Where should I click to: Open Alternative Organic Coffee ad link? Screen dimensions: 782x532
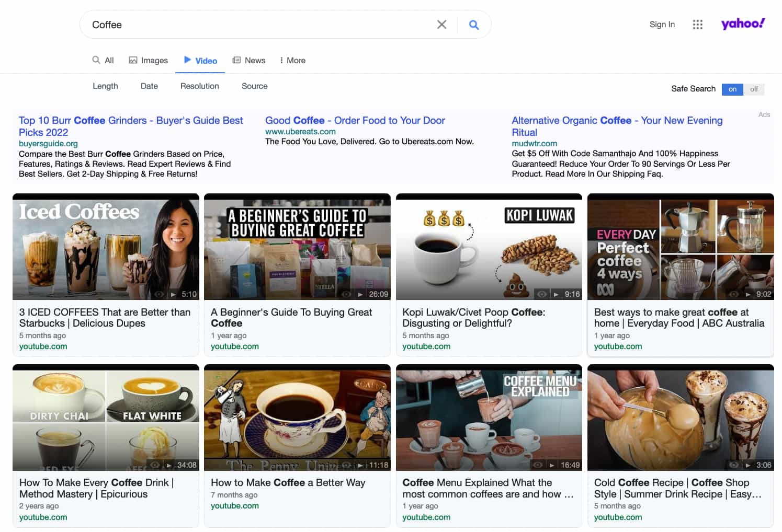[617, 126]
